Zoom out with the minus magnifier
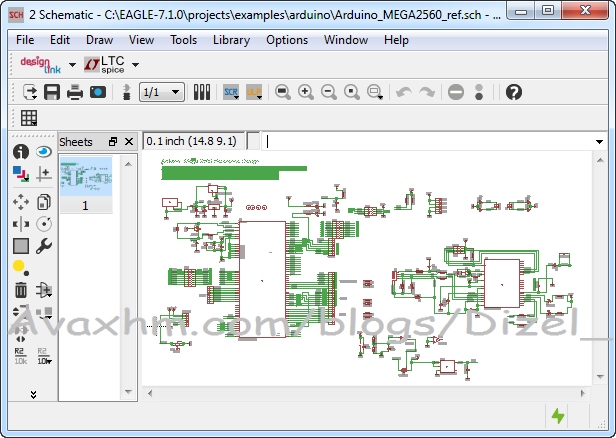The image size is (616, 438). click(x=328, y=92)
